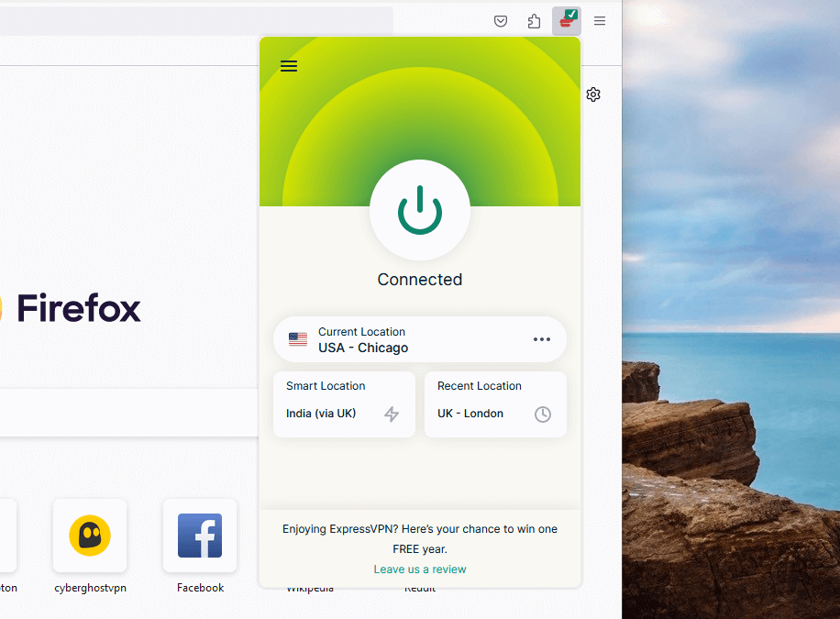Toggle the VPN power button off
Viewport: 840px width, 619px height.
click(x=420, y=210)
